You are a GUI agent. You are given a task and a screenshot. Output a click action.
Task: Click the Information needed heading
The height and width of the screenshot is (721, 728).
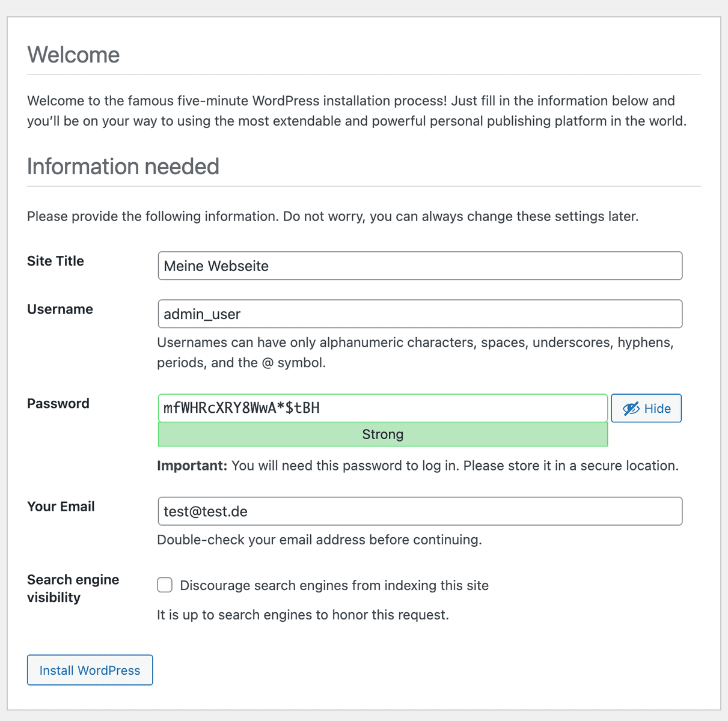pyautogui.click(x=123, y=166)
